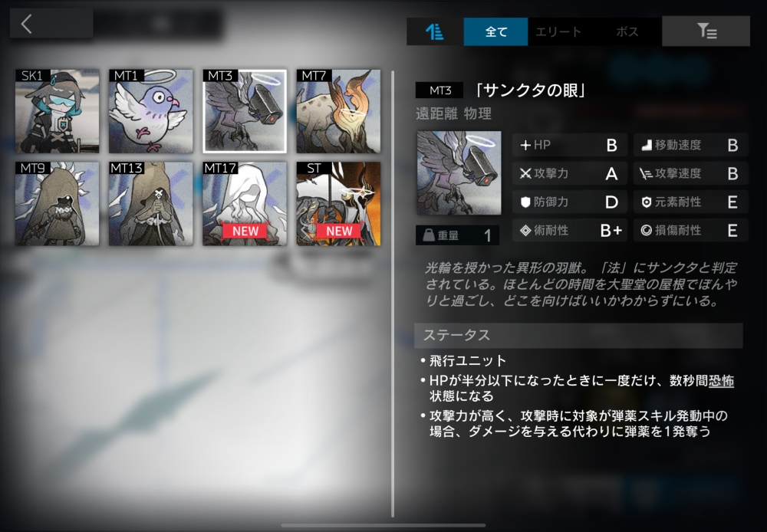Image resolution: width=767 pixels, height=532 pixels.
Task: Tap the underlined 恐怖 status link
Action: click(720, 381)
